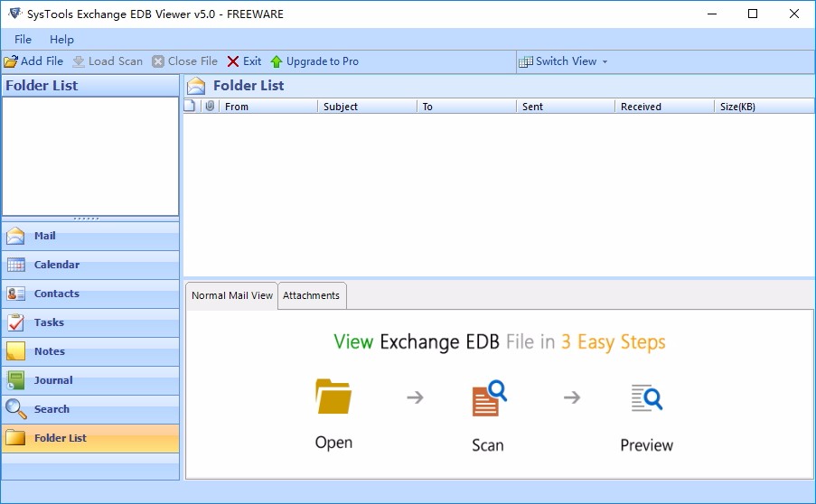
Task: Maximize the EDB Viewer window
Action: point(753,14)
